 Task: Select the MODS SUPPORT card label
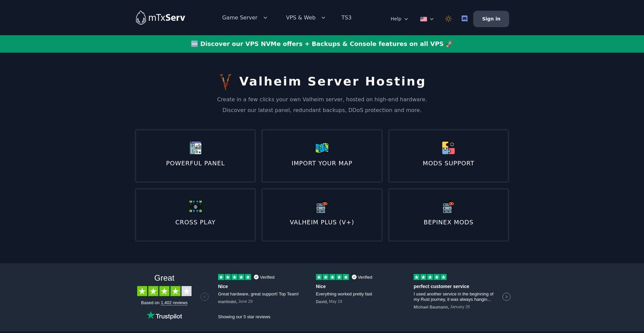pos(449,163)
